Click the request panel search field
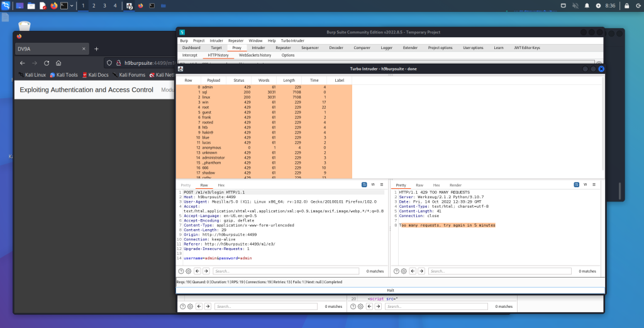This screenshot has width=644, height=328. [x=286, y=271]
